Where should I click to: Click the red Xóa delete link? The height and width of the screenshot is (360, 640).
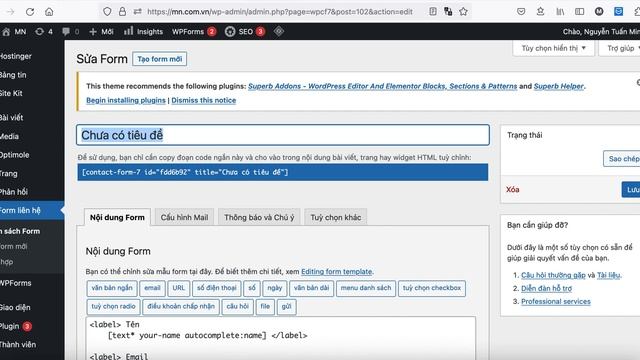point(513,189)
